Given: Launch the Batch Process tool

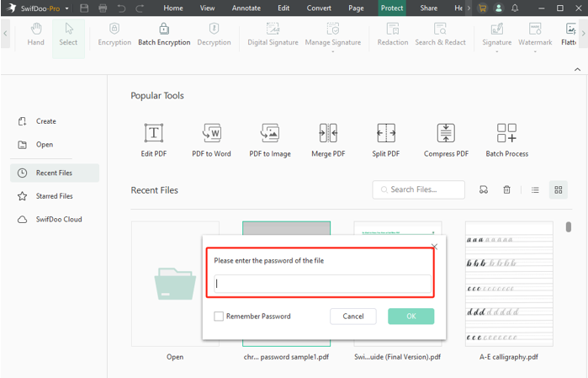Looking at the screenshot, I should tap(507, 140).
